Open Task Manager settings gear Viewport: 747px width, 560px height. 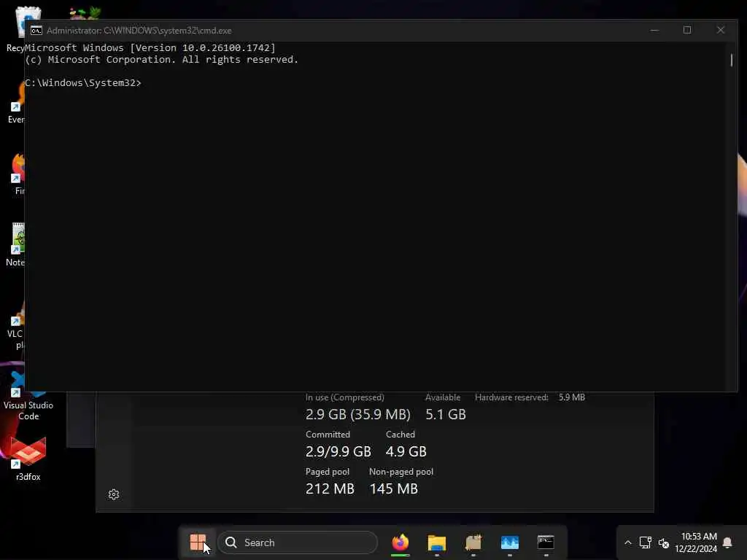pos(113,494)
